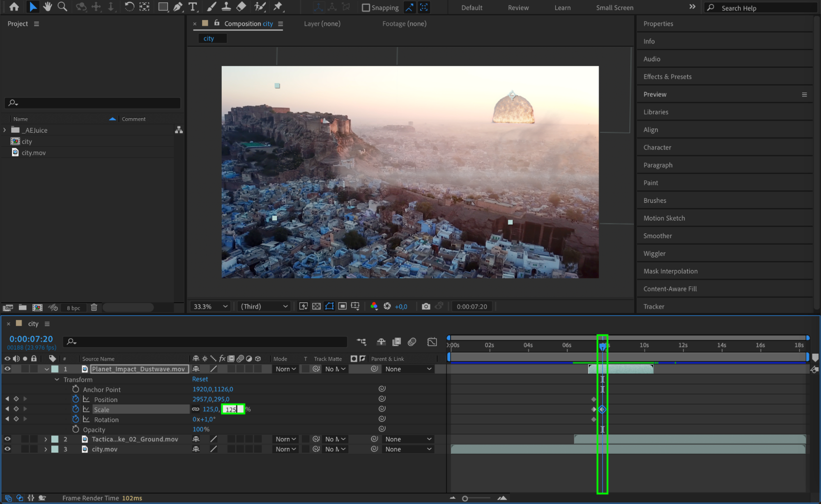The height and width of the screenshot is (504, 821).
Task: Click the delete trash icon in Project panel
Action: 94,307
